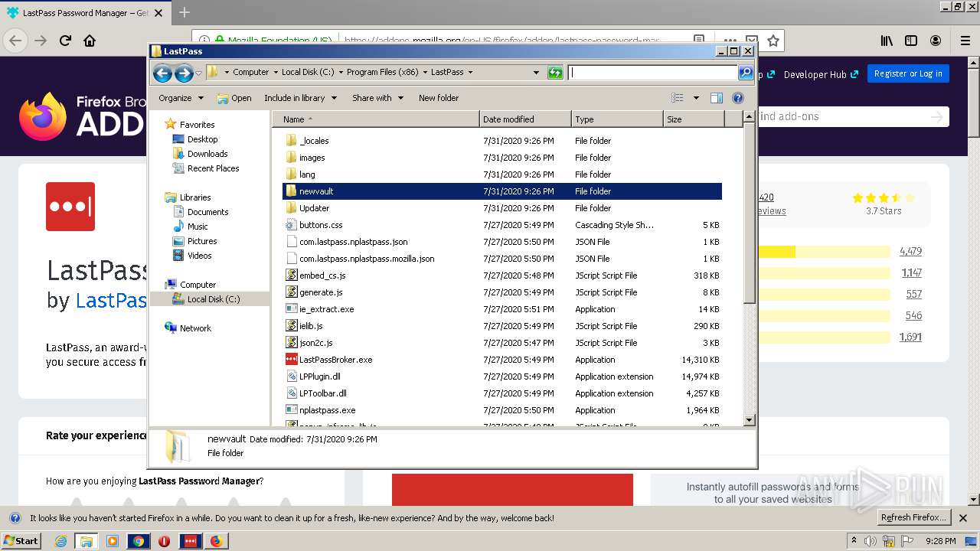Open the Organize dropdown menu
The width and height of the screenshot is (980, 551).
click(181, 98)
